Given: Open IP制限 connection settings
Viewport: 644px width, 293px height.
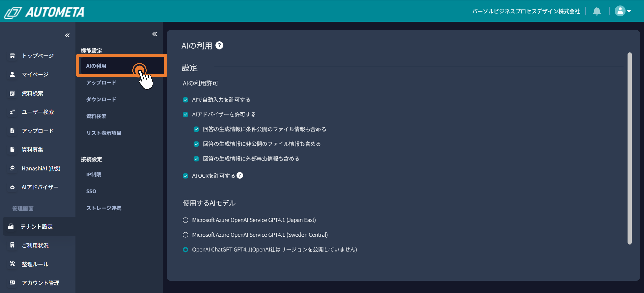Looking at the screenshot, I should 93,175.
